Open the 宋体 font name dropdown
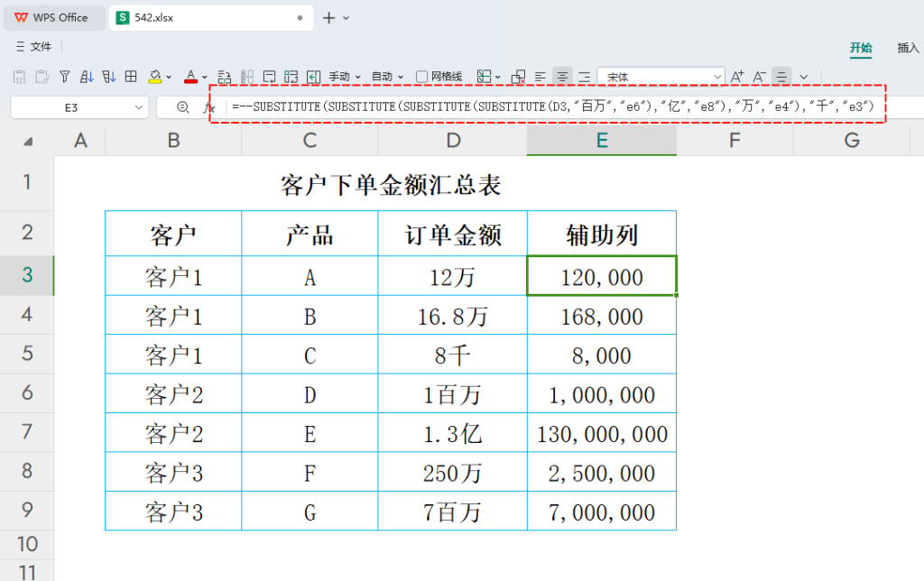Viewport: 924px width, 581px height. (x=717, y=77)
